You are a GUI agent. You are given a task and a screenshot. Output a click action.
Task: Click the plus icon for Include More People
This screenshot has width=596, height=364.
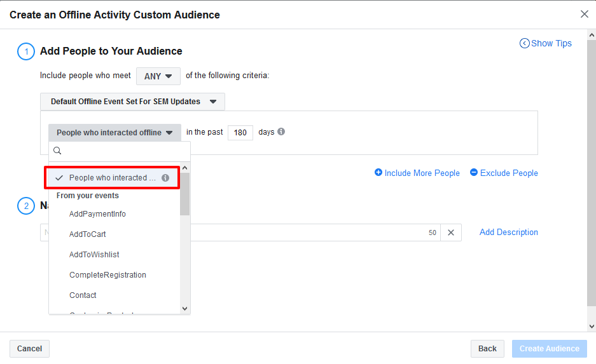378,172
